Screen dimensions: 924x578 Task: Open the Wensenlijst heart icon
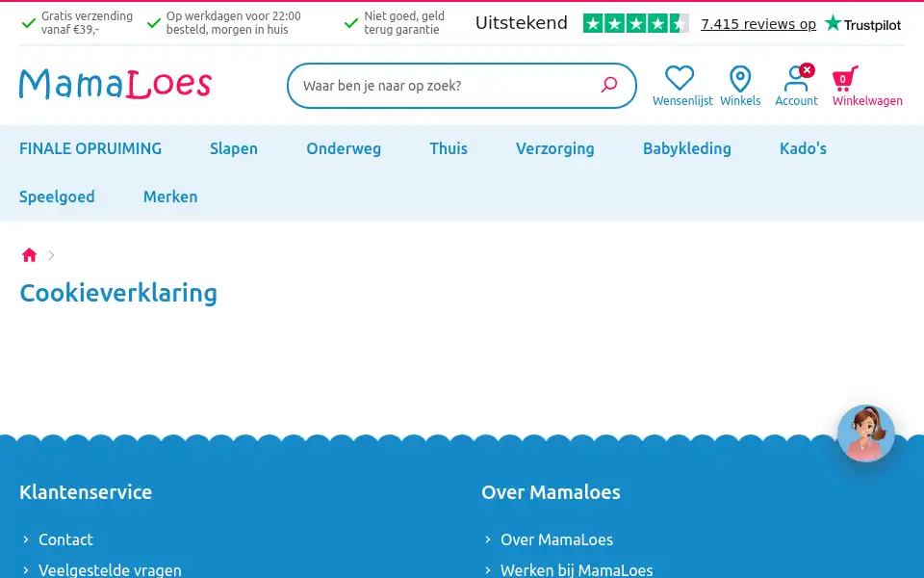point(680,78)
